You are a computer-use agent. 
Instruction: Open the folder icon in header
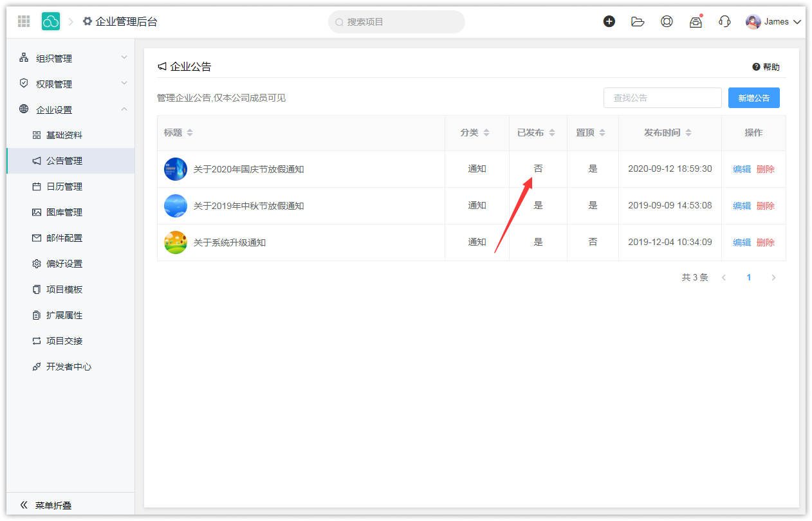(x=638, y=21)
